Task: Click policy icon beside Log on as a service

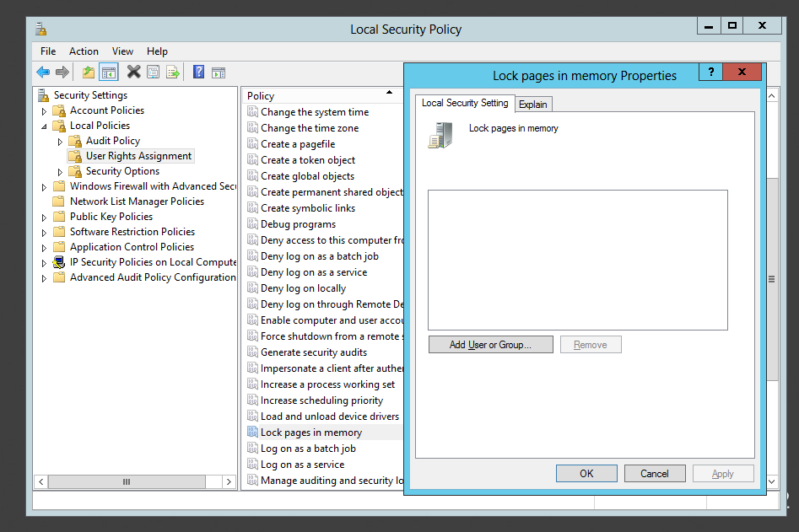Action: point(252,464)
